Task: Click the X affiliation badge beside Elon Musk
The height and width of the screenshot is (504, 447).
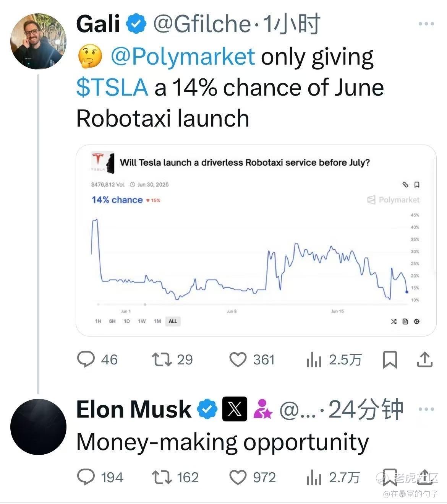Action: tap(235, 409)
